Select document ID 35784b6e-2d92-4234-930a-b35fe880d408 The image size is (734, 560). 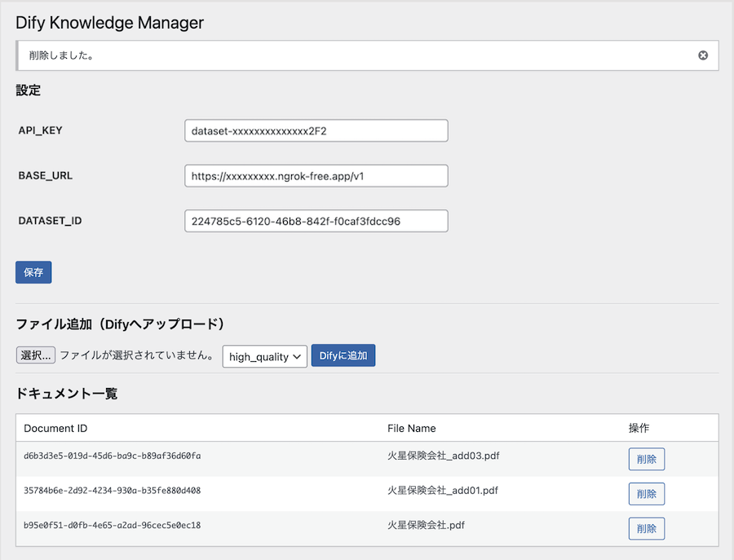(113, 490)
